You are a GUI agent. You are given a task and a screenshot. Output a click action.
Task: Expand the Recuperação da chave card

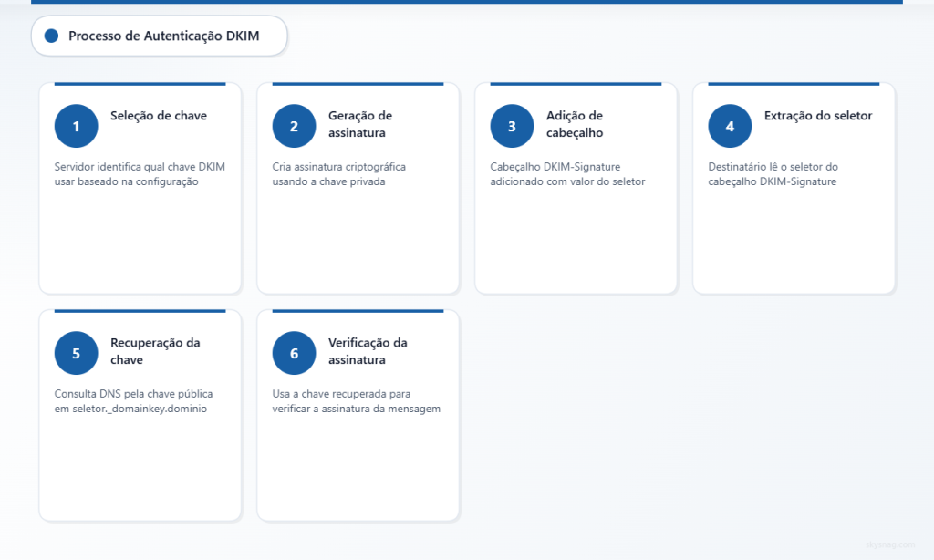coord(140,415)
